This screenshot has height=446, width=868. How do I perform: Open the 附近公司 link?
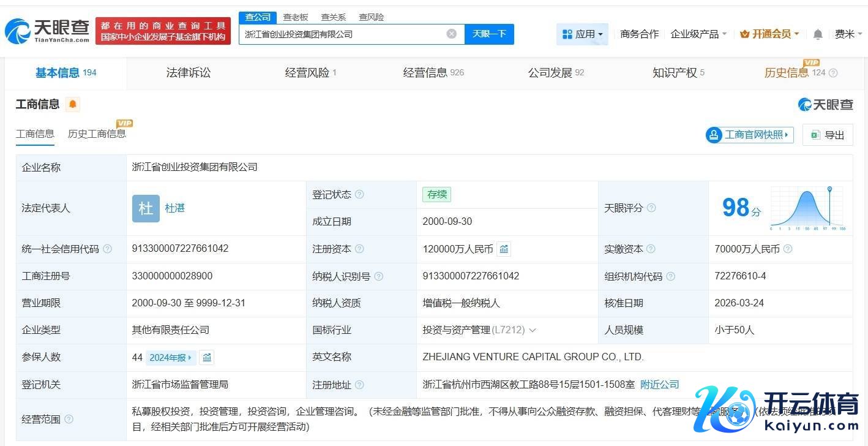659,384
